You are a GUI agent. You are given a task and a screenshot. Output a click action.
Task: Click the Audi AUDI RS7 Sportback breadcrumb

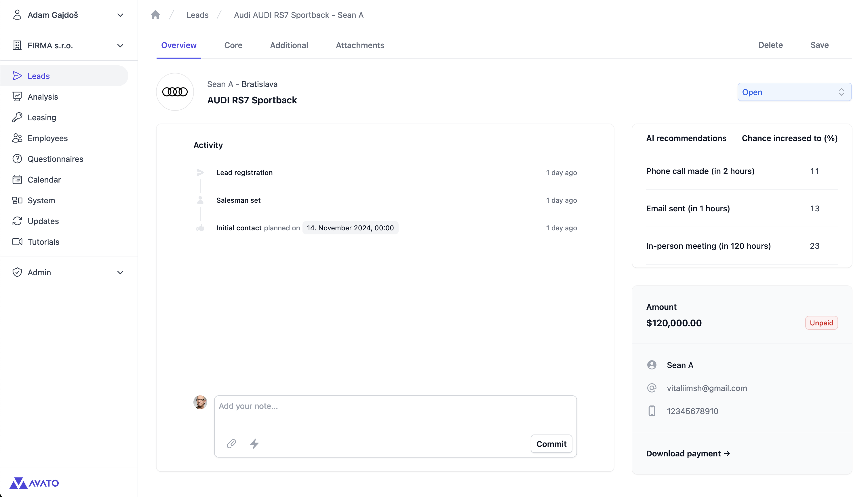pos(299,15)
